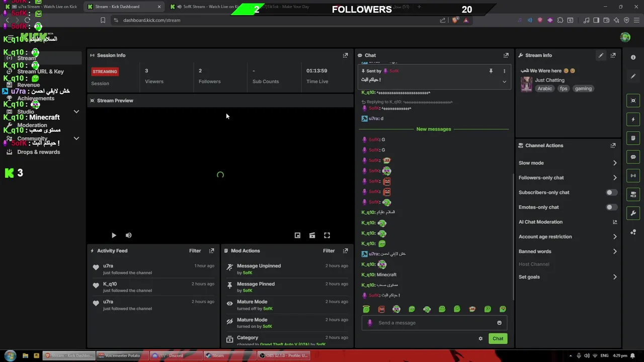
Task: Switch to Stream - Kick Dashboard tab
Action: [x=124, y=7]
